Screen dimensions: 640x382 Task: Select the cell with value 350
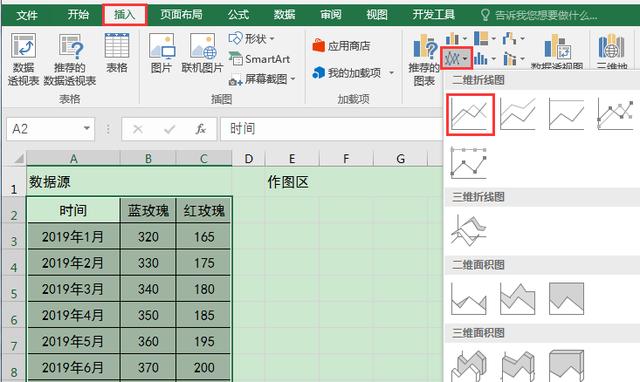point(148,315)
